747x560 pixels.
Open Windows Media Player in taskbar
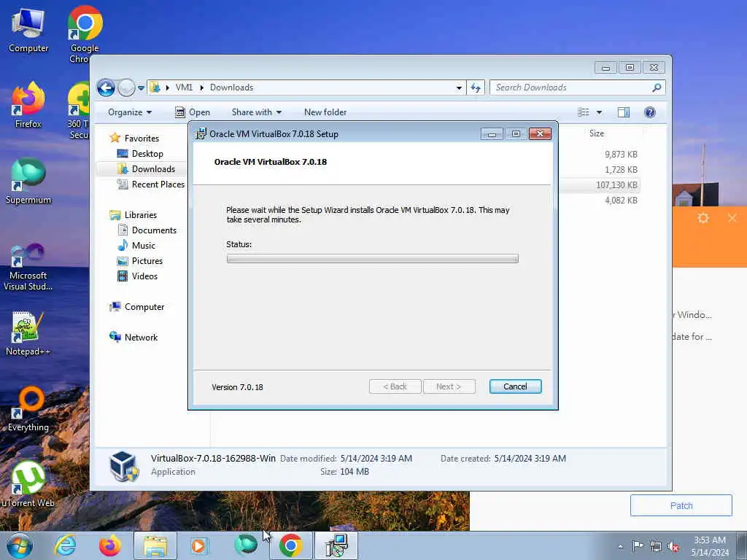[198, 545]
